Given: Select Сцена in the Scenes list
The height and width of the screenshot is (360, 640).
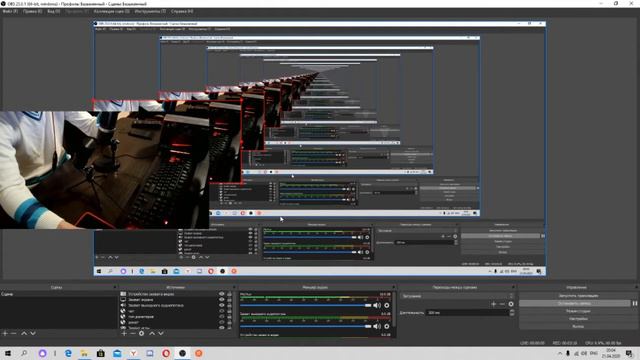Looking at the screenshot, I should pos(58,294).
